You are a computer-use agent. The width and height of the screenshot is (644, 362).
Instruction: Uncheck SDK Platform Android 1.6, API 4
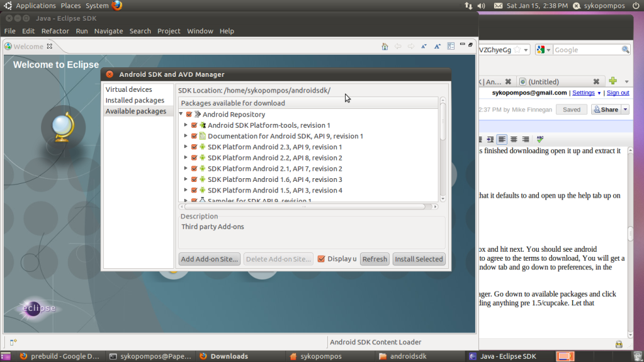(x=195, y=179)
